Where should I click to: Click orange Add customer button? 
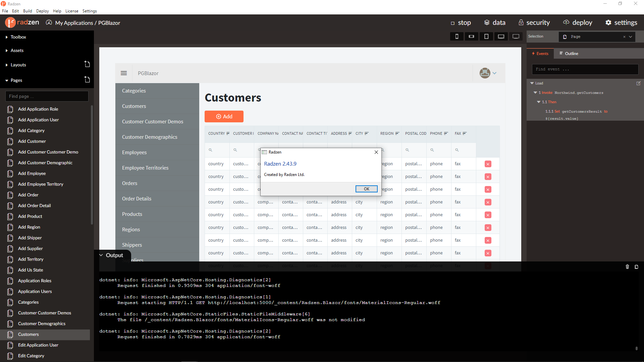(224, 116)
